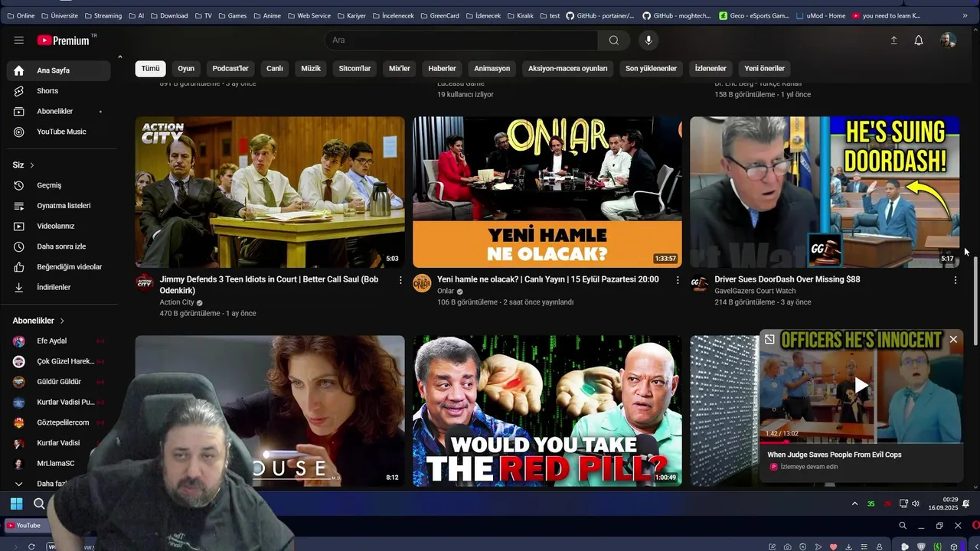Open the Windows Start menu
Image resolution: width=980 pixels, height=551 pixels.
coord(16,504)
